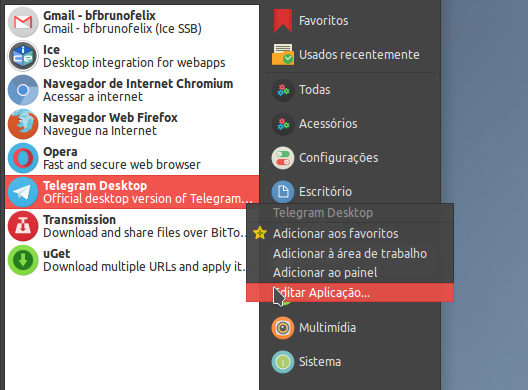
Task: Choose Adicionar aos favoritos entry
Action: coord(350,233)
